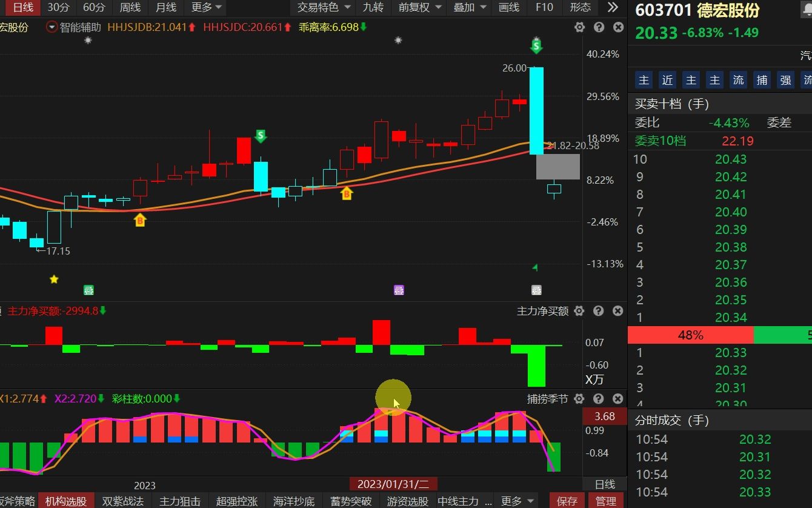Click the green S sell signal mid-chart

[261, 136]
